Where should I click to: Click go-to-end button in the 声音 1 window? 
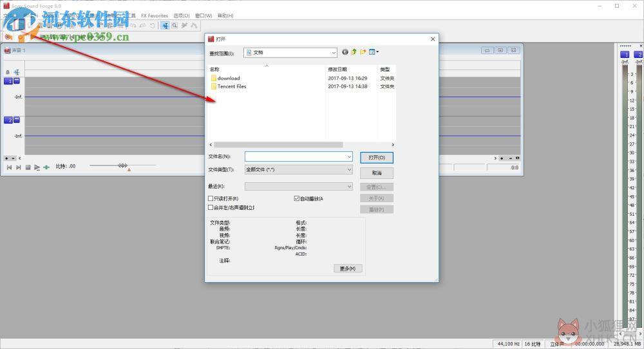[x=18, y=167]
